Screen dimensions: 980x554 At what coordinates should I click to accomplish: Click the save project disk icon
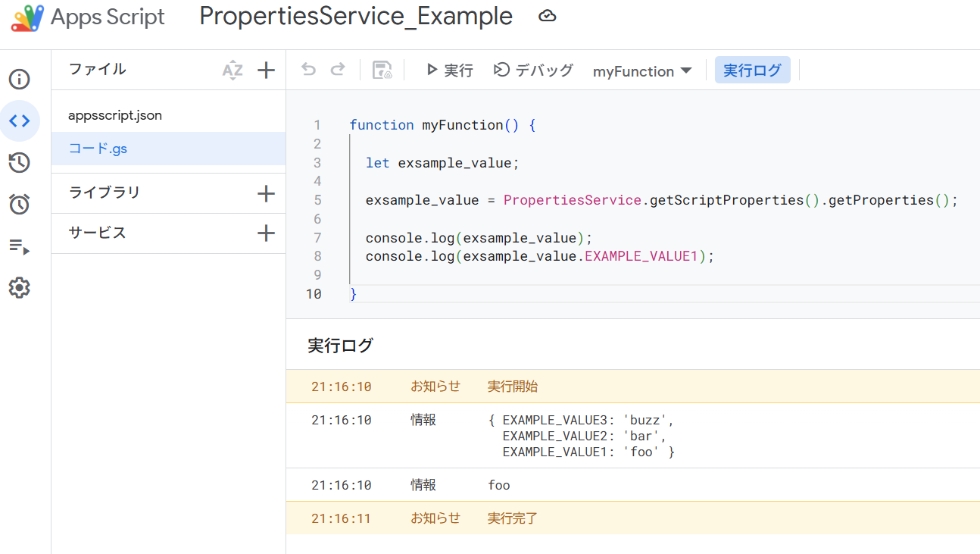[382, 70]
